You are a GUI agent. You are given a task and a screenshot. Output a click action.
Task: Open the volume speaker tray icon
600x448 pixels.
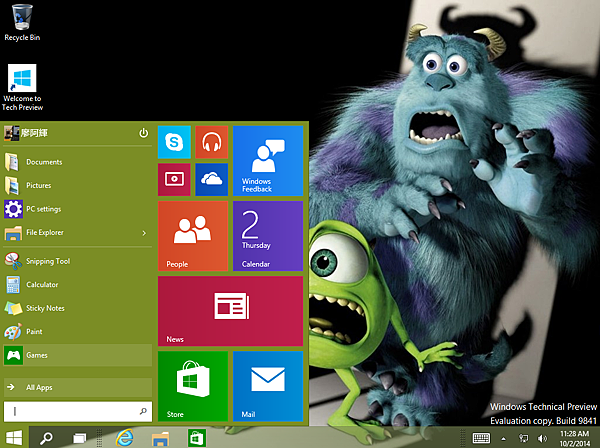(x=542, y=438)
